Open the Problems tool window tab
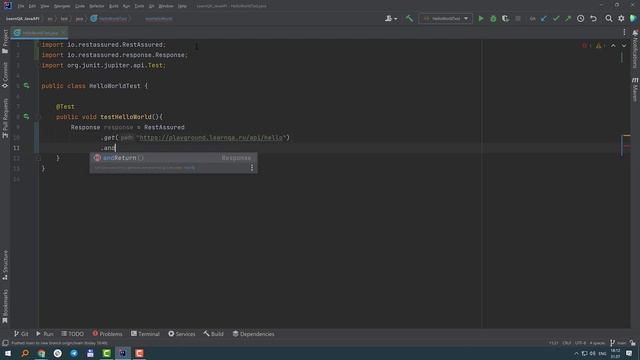This screenshot has height=360, width=640. tap(107, 333)
